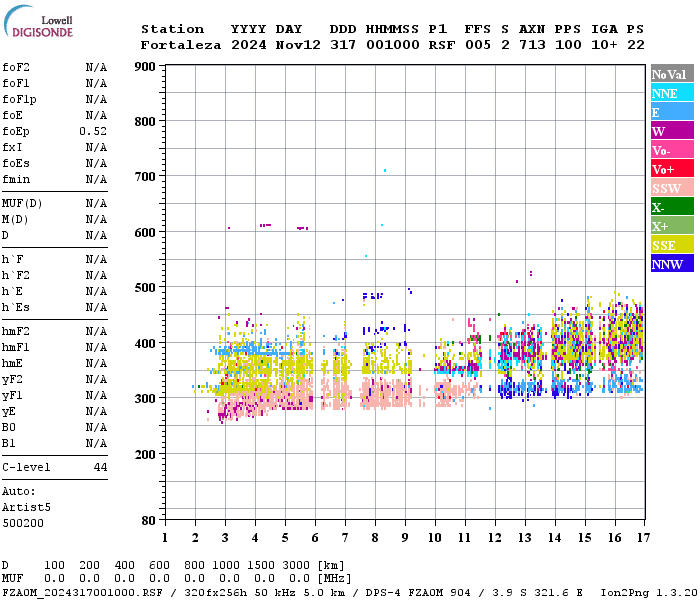Click the IGA value 10+

(x=604, y=45)
